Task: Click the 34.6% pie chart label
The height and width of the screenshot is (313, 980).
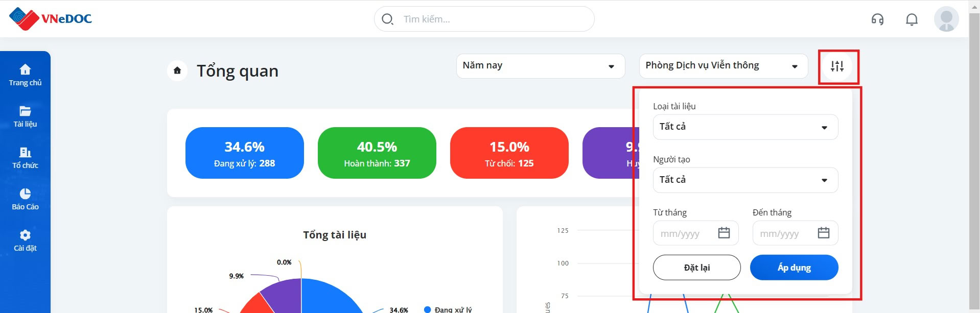Action: tap(399, 310)
